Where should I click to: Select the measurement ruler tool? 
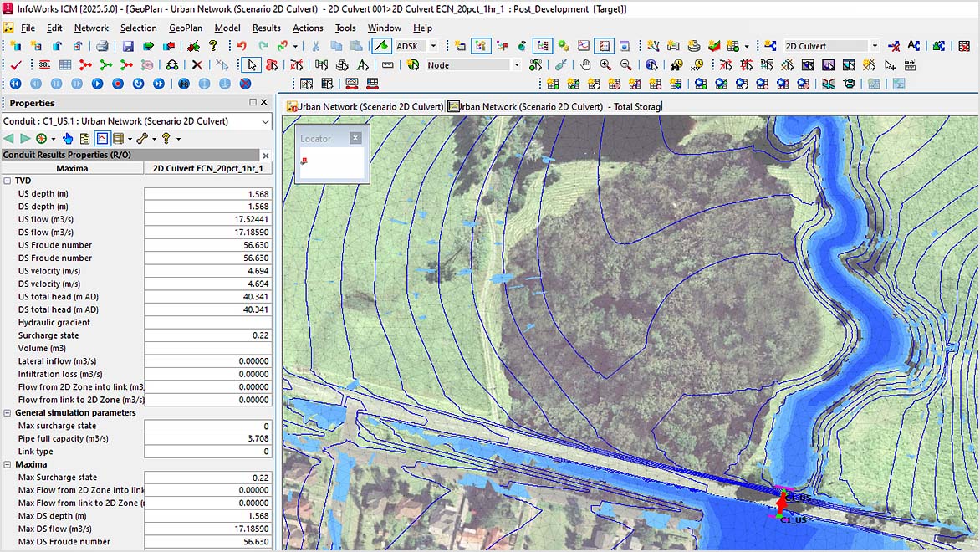coord(386,65)
